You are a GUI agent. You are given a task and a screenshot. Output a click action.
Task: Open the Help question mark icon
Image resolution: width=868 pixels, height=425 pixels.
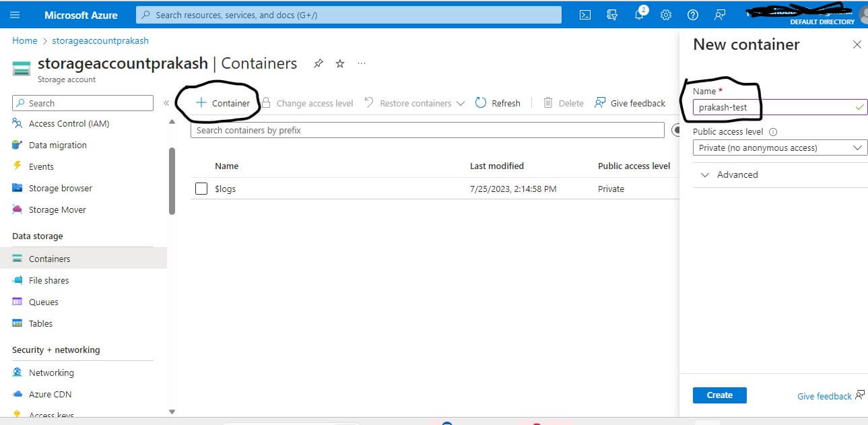pos(693,15)
